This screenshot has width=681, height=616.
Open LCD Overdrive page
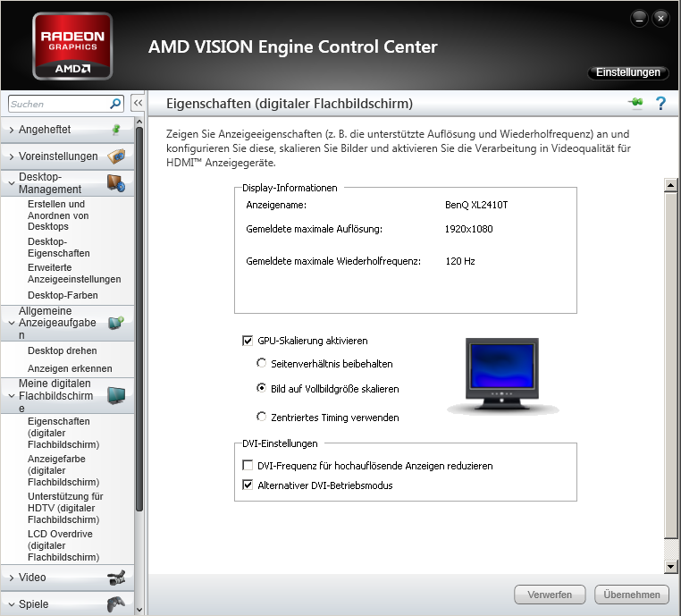[63, 545]
